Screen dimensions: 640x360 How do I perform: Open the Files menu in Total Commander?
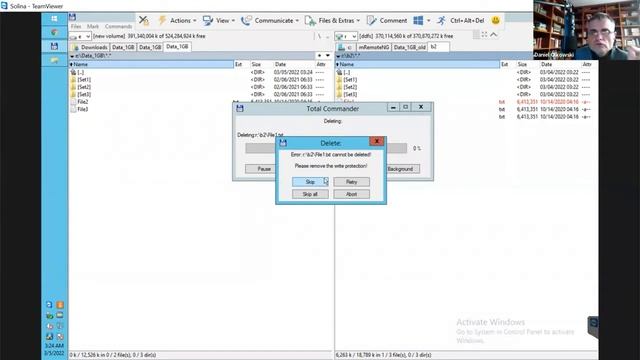click(76, 27)
